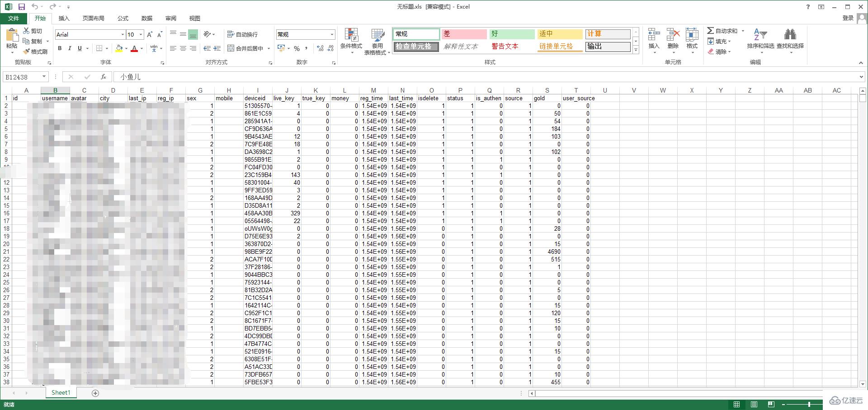868x410 pixels.
Task: Toggle Wrap Text for cells
Action: coord(243,34)
